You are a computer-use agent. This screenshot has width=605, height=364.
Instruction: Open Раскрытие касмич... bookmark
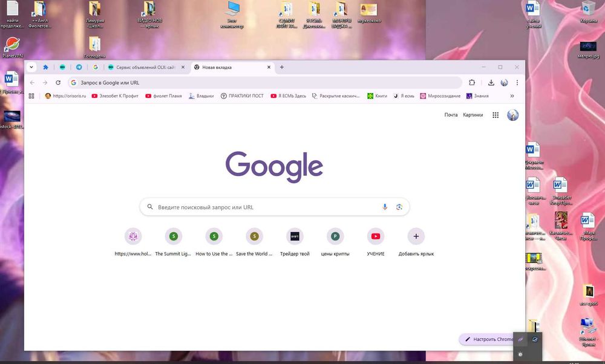tap(336, 96)
